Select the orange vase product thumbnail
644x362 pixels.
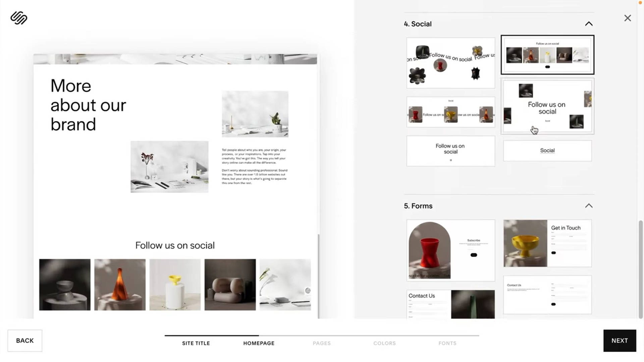(119, 285)
